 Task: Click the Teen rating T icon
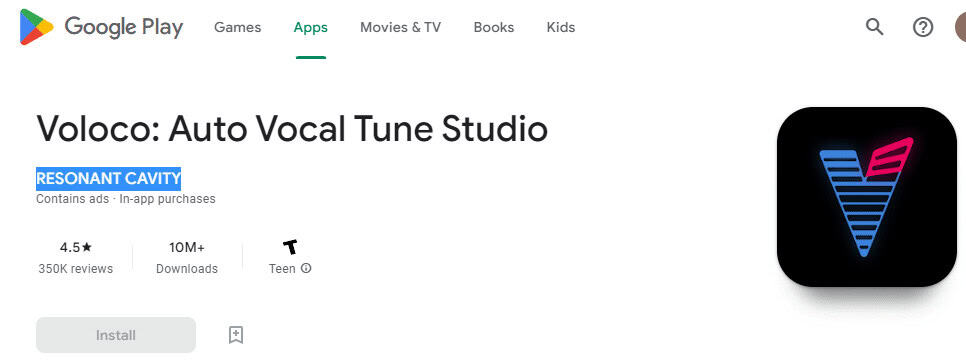[290, 247]
